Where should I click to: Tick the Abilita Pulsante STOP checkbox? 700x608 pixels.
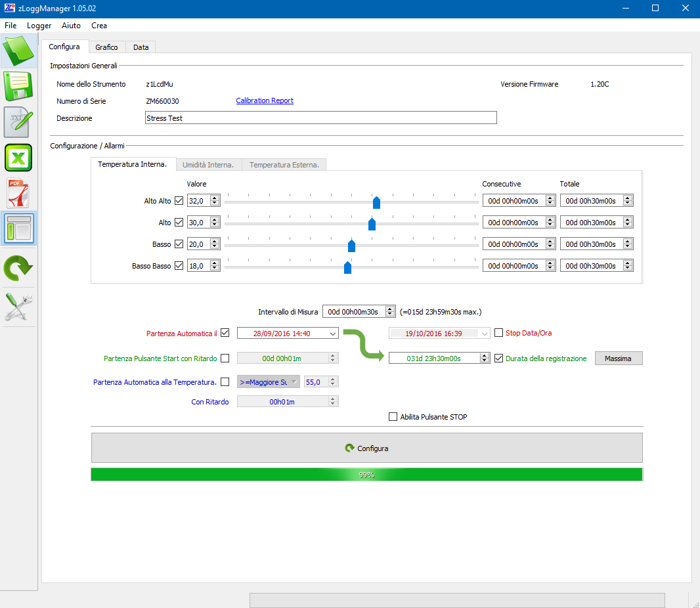393,417
